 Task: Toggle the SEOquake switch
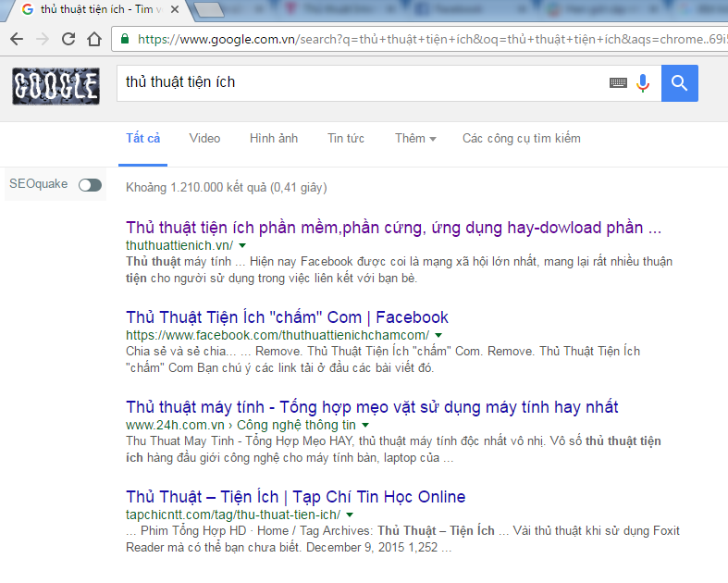(90, 185)
